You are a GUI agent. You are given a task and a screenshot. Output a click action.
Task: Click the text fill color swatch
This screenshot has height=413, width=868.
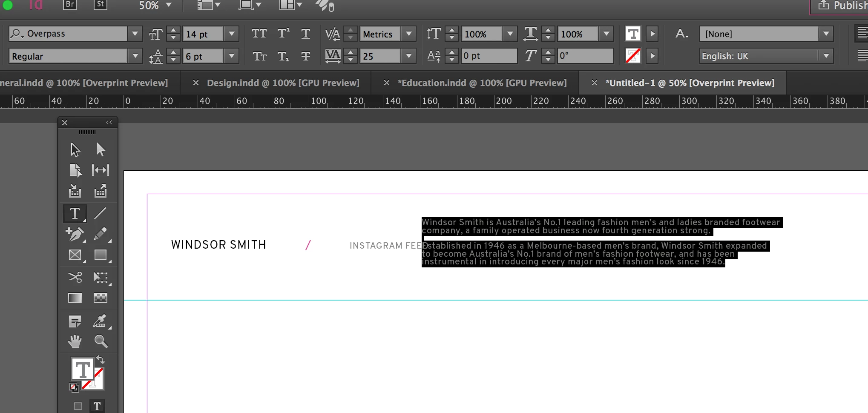click(633, 34)
